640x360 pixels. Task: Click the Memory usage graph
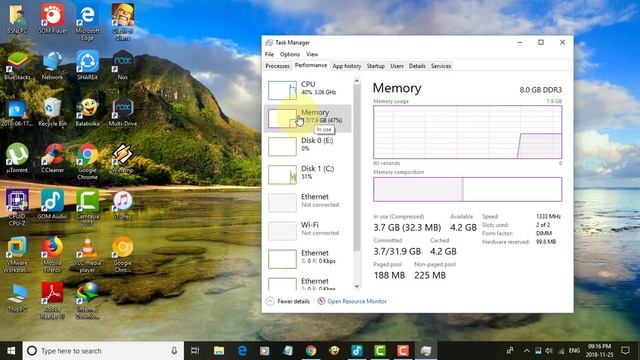[x=467, y=132]
